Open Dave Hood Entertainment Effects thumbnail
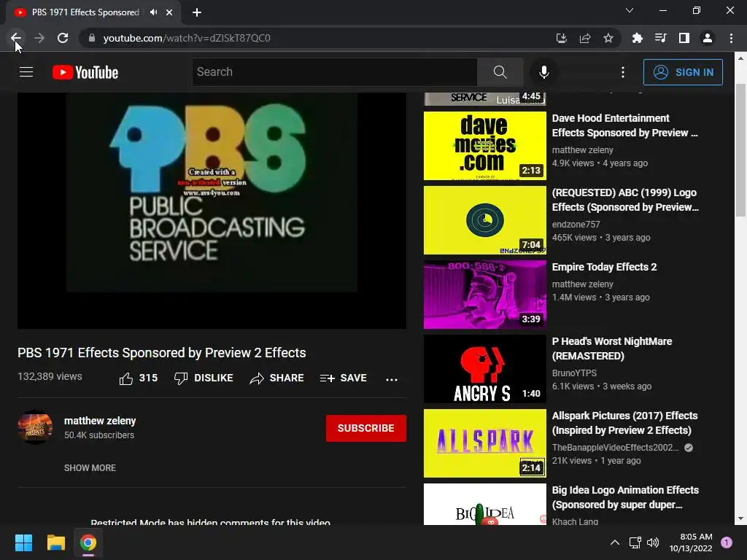747x560 pixels. pyautogui.click(x=485, y=146)
